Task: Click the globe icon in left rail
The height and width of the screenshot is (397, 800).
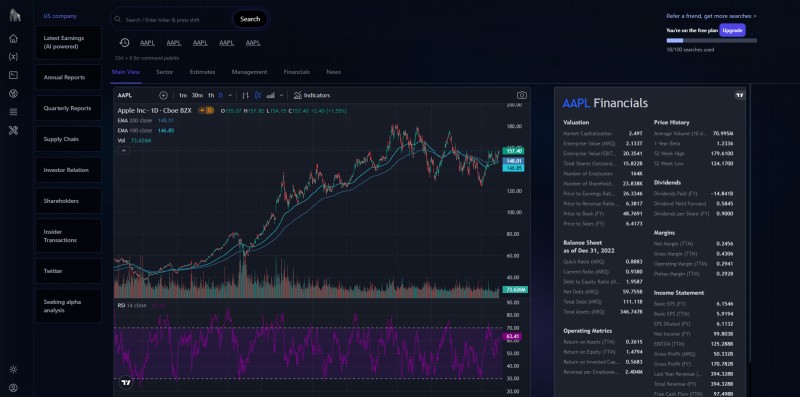Action: pos(13,93)
